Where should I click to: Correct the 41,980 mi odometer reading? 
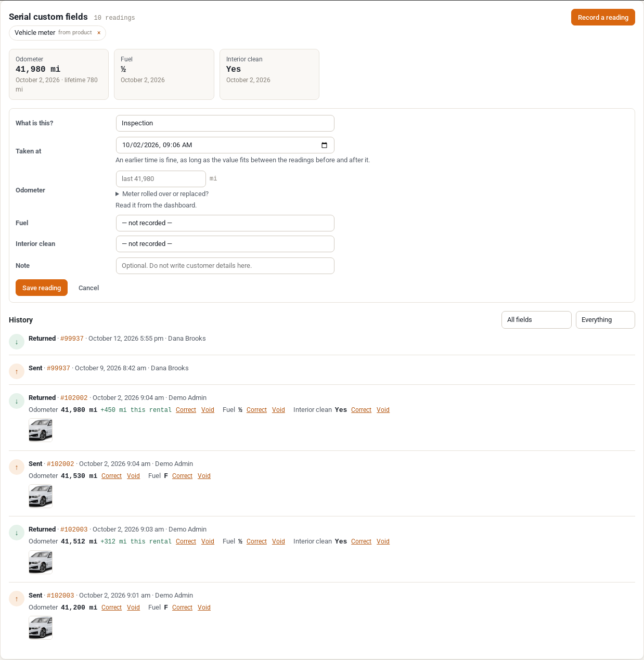pos(186,410)
